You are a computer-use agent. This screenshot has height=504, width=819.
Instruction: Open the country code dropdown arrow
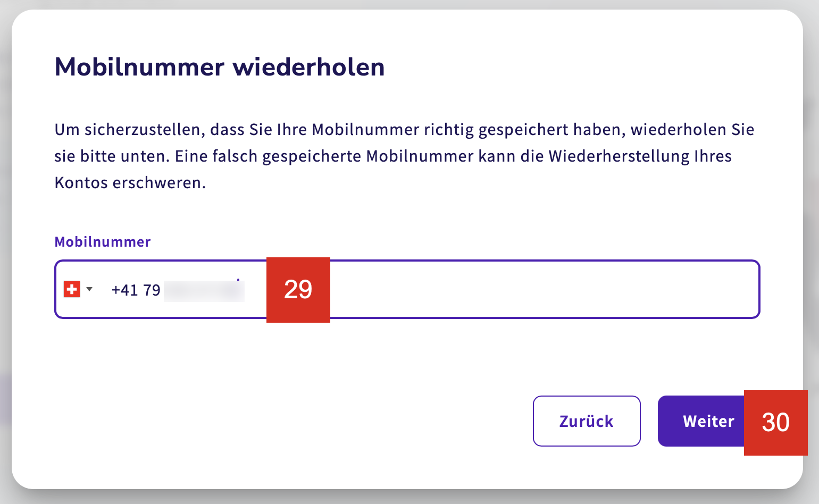(89, 289)
